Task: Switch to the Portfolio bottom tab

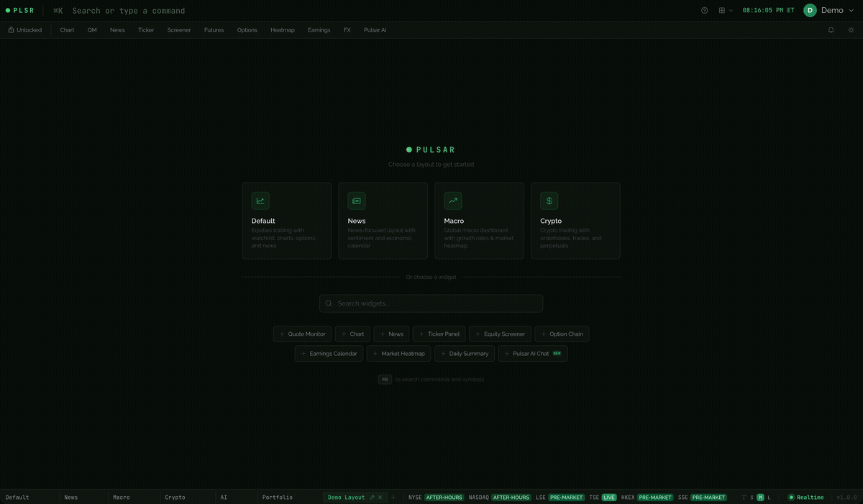Action: click(x=278, y=498)
